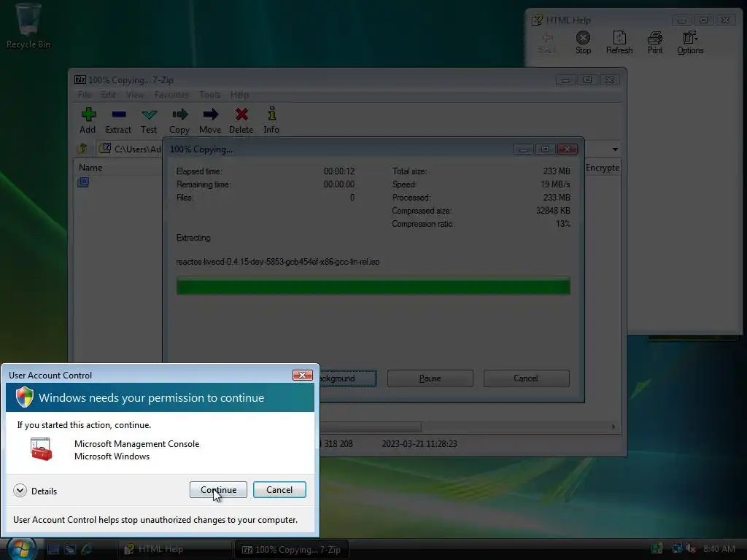Viewport: 747px width, 560px height.
Task: Click Continue in User Account Control
Action: [x=218, y=489]
